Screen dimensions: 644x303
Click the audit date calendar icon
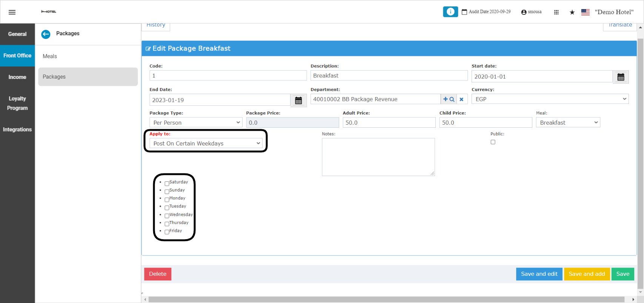coord(464,12)
